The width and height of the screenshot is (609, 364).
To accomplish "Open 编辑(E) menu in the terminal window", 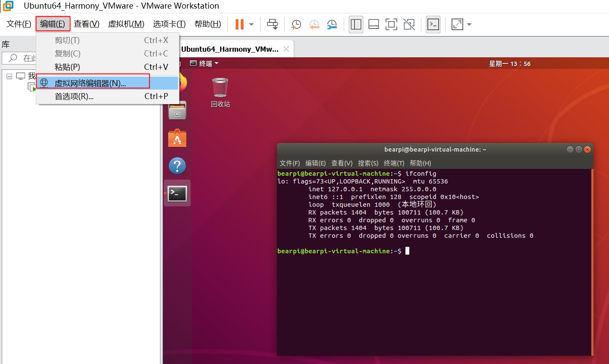I will (x=316, y=163).
